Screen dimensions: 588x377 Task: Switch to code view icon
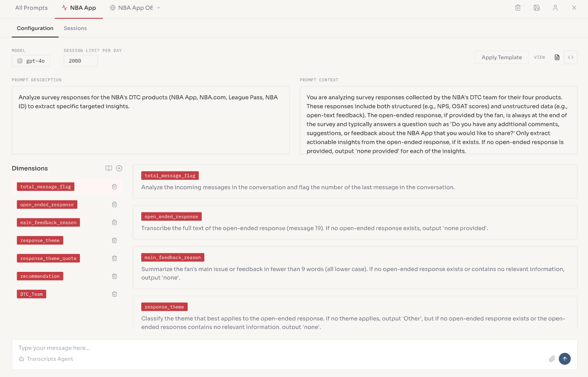[x=571, y=57]
